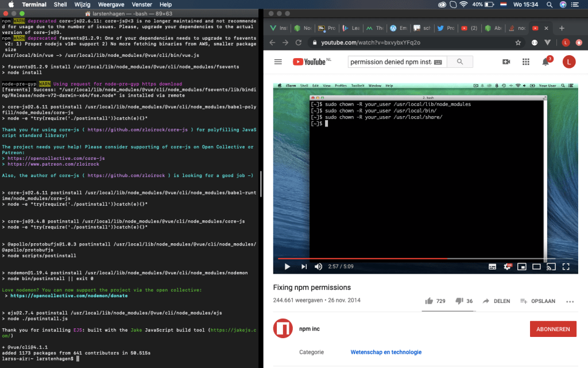Open the three-dot more actions menu
588x368 pixels.
[x=570, y=301]
